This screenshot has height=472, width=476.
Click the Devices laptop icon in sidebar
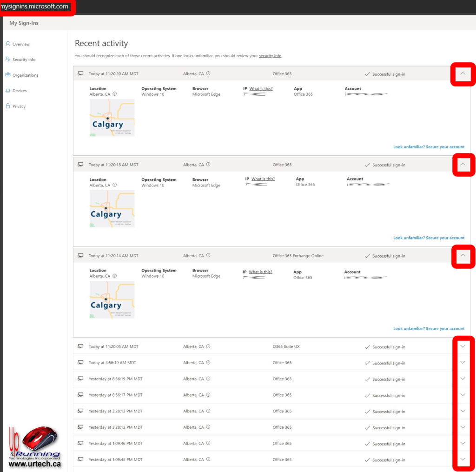click(x=8, y=91)
